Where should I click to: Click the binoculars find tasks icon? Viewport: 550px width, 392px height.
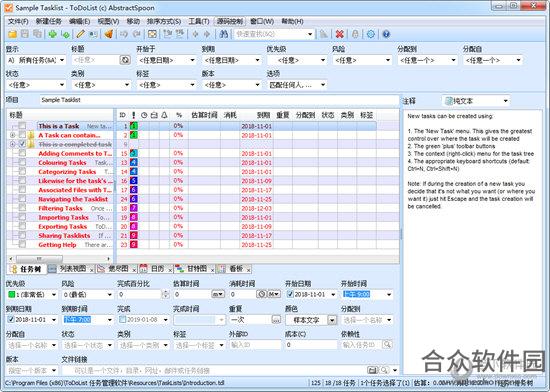(223, 34)
